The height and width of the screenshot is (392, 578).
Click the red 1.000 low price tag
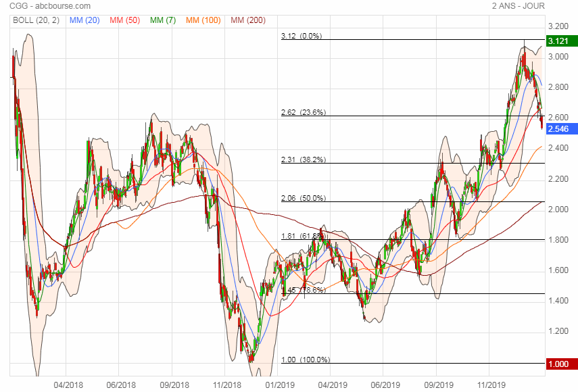tap(561, 364)
